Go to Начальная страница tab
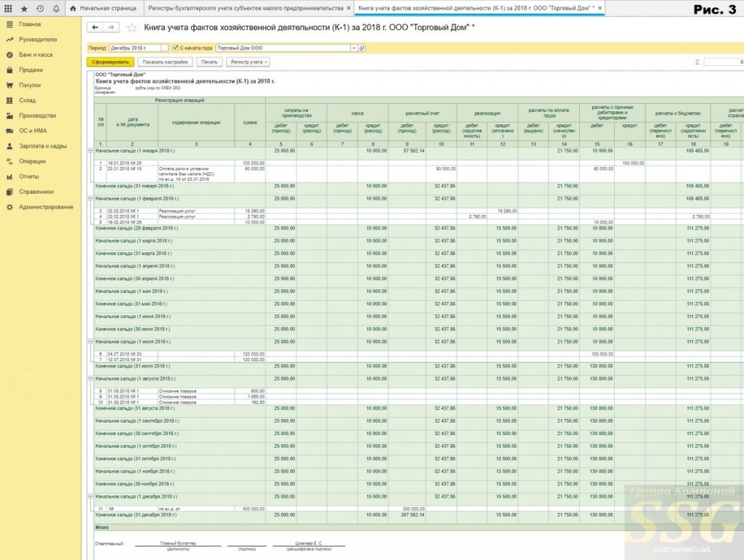Image resolution: width=744 pixels, height=560 pixels. point(103,9)
